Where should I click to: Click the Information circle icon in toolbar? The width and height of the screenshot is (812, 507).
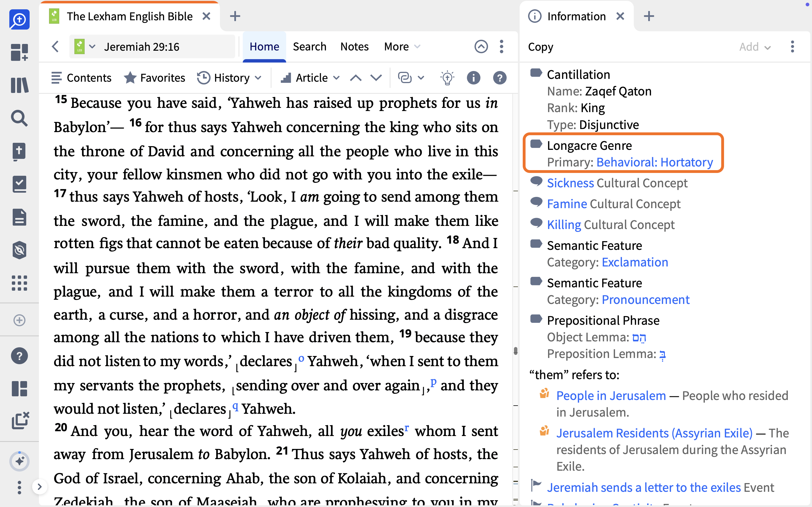[473, 78]
